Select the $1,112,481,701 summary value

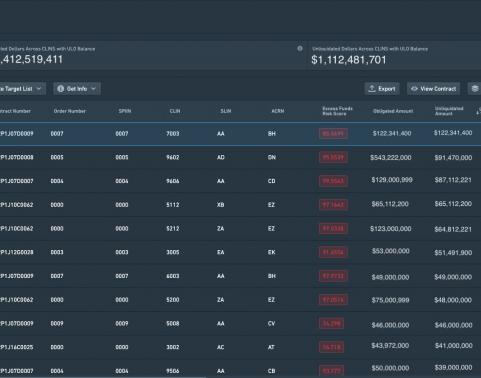click(349, 60)
